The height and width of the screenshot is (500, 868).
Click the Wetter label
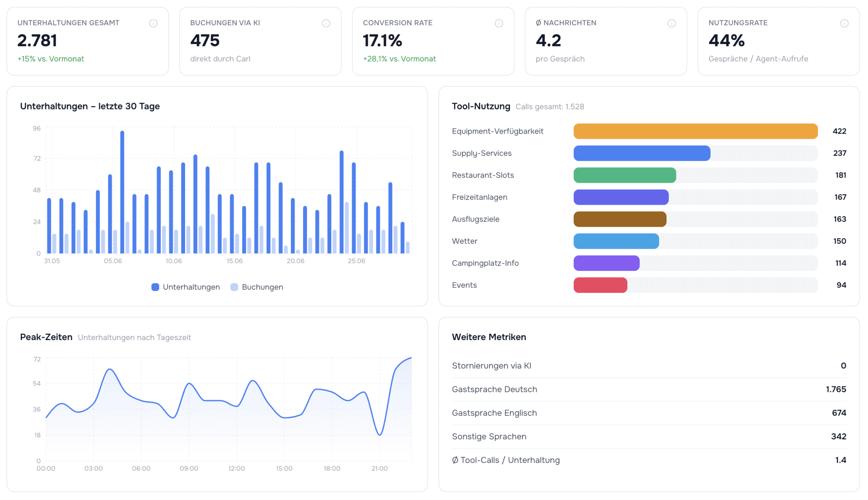(465, 241)
